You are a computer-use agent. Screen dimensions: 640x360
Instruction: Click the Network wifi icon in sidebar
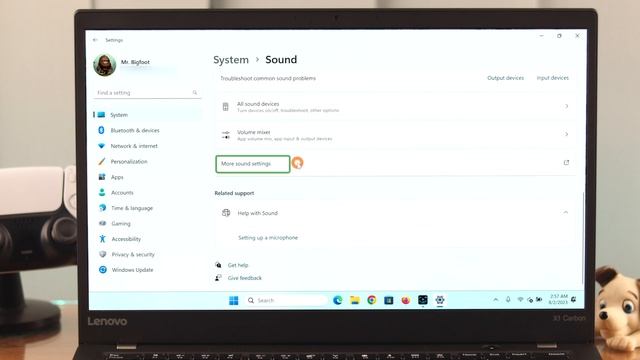102,146
